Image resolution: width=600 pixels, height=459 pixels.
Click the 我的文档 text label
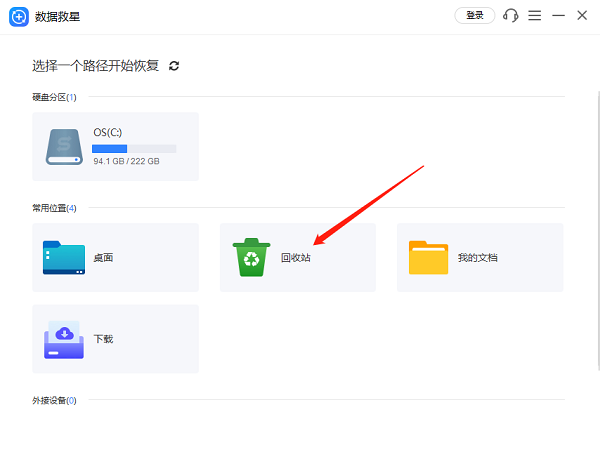point(477,258)
